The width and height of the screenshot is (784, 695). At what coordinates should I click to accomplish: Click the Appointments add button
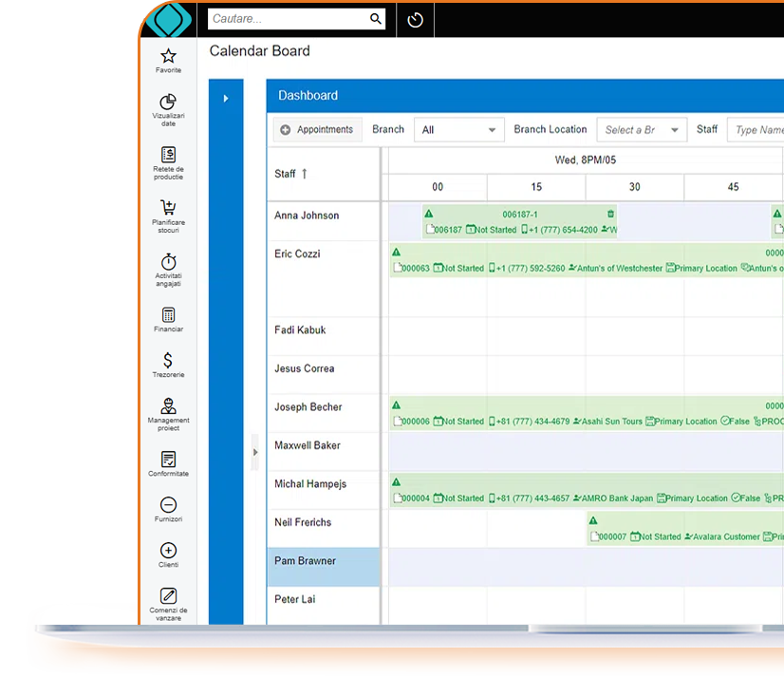pyautogui.click(x=317, y=130)
